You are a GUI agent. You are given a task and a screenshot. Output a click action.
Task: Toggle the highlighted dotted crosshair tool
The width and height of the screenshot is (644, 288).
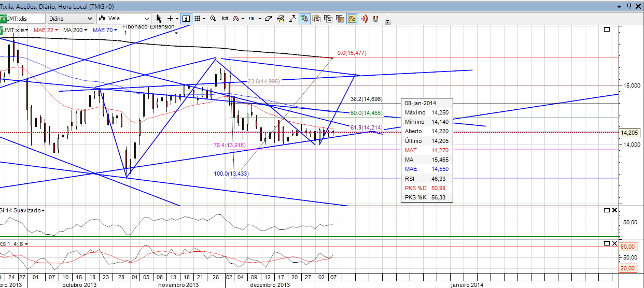(304, 18)
